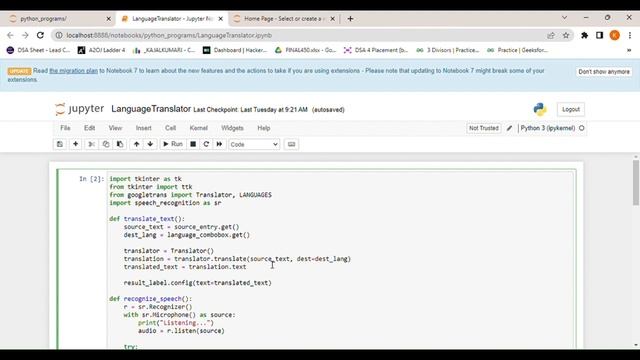
Task: Open the Edit menu
Action: point(89,128)
